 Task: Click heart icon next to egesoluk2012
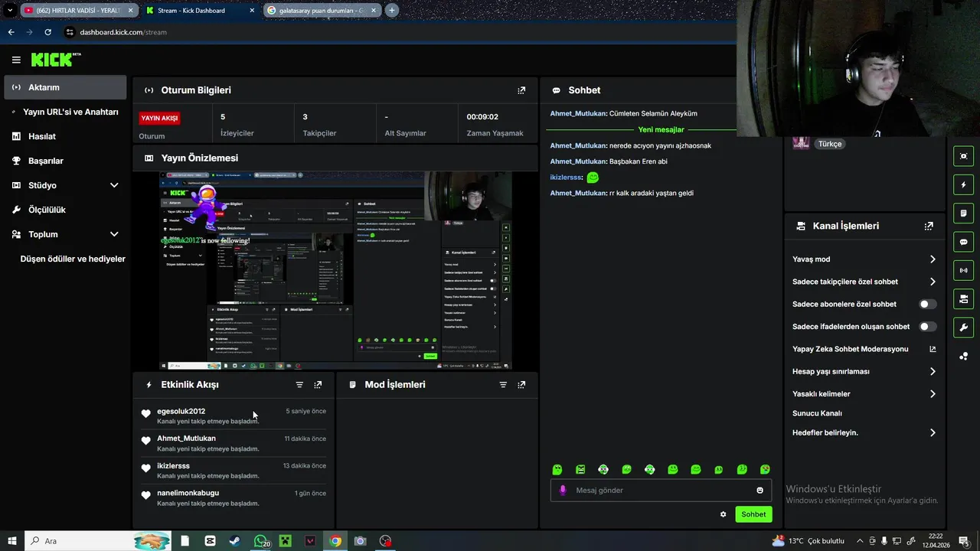coord(145,414)
